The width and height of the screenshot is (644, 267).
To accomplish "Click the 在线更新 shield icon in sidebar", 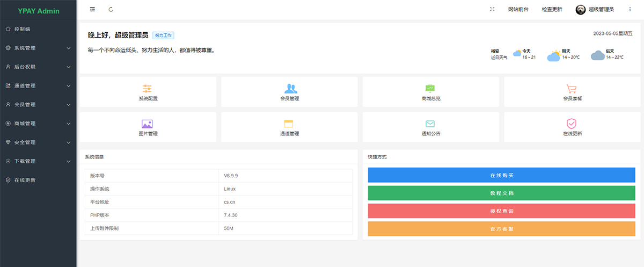I will click(8, 180).
